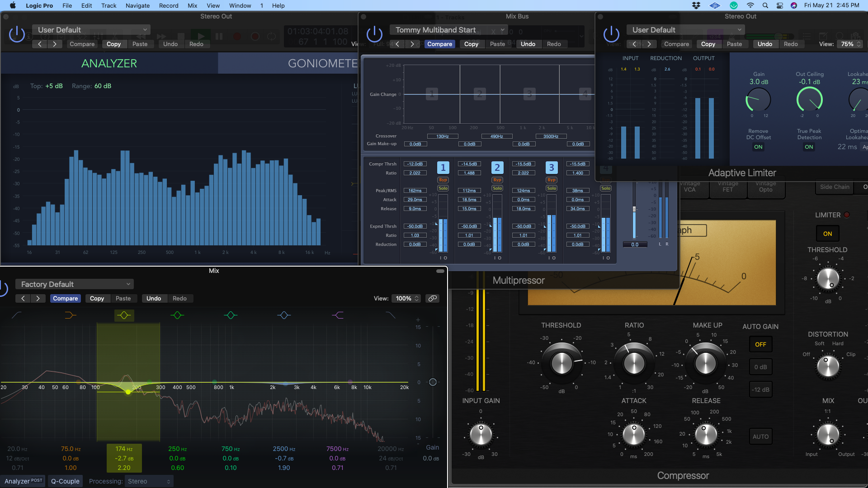The image size is (868, 488).
Task: Bypass Multipressor band 2 with Byp
Action: coord(497,179)
